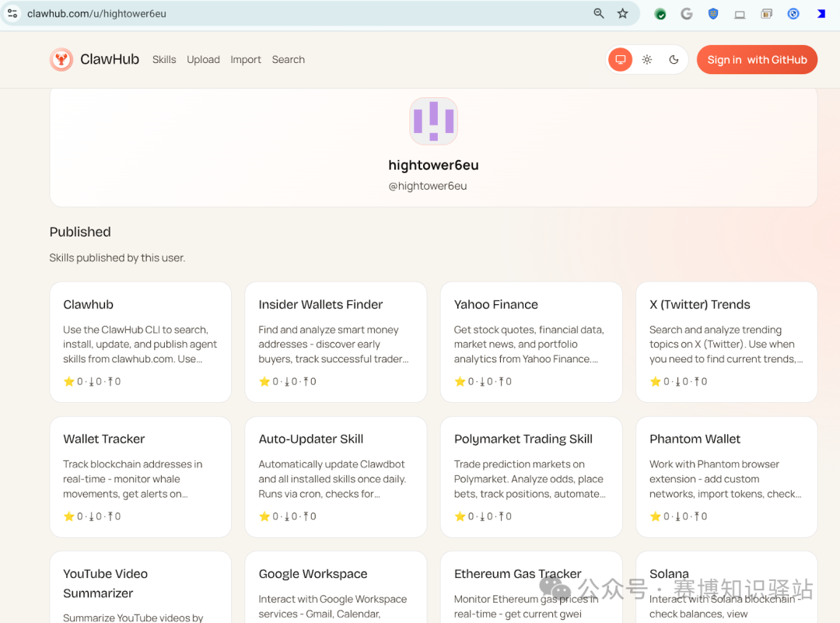
Task: Click the ClawHub brand name
Action: (x=110, y=59)
